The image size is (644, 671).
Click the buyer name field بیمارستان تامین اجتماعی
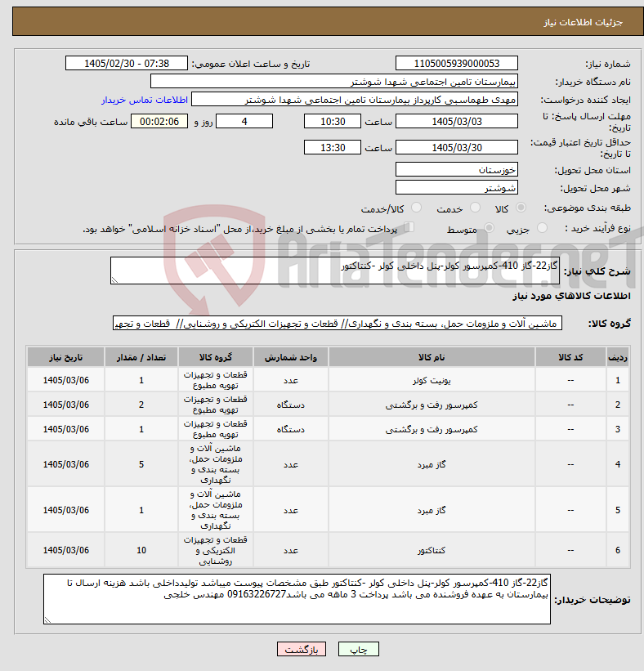tap(334, 81)
